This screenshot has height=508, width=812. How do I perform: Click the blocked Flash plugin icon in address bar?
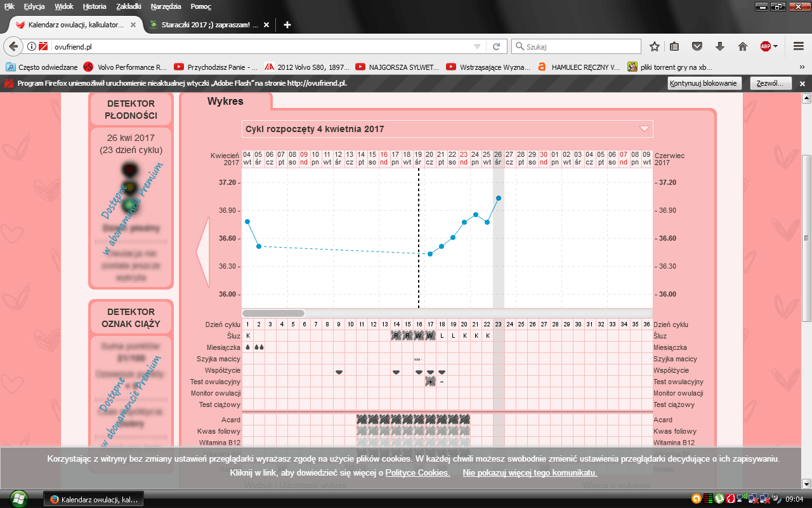coord(43,46)
